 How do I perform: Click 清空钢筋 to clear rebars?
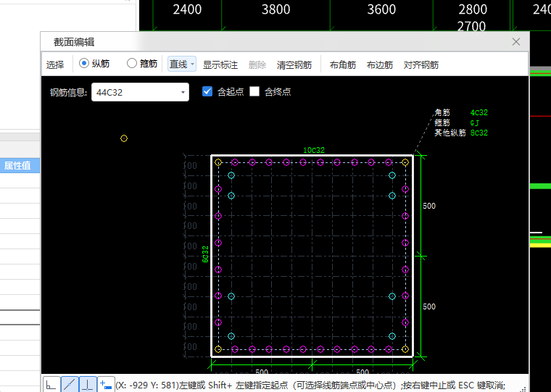pyautogui.click(x=294, y=64)
